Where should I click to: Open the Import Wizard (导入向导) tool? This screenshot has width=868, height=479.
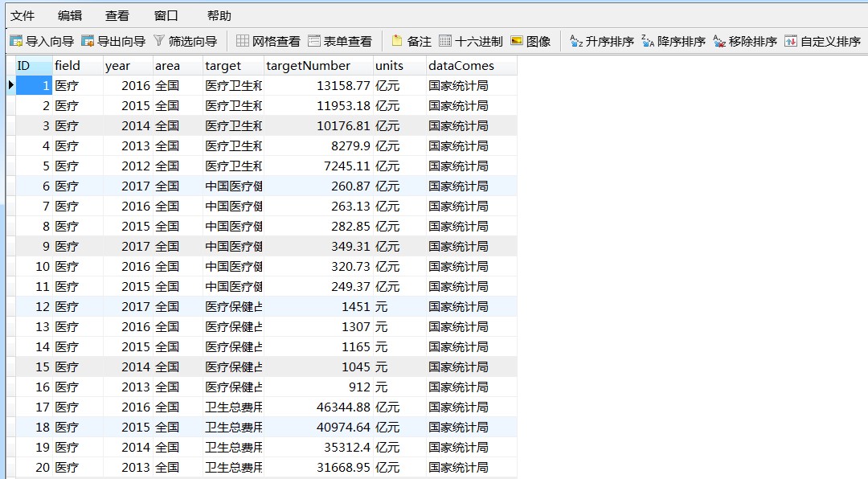(x=42, y=41)
